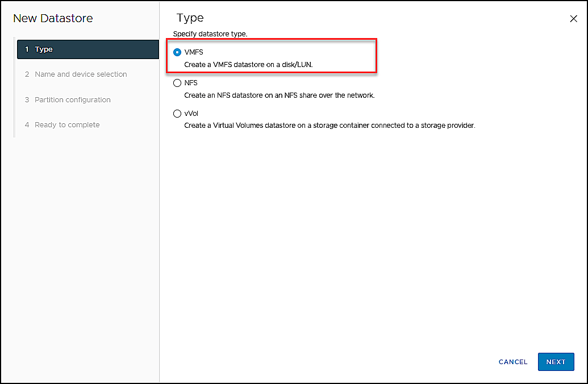The height and width of the screenshot is (384, 588).
Task: Click 'Create a Virtual Volumes datastore' description
Action: point(330,125)
